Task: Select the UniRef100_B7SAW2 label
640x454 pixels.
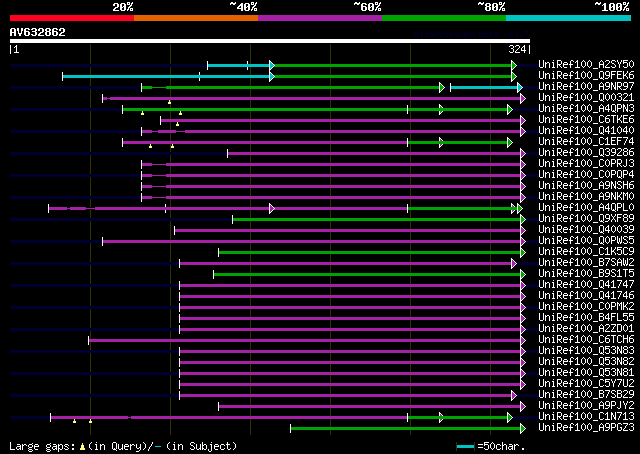Action: pos(586,263)
